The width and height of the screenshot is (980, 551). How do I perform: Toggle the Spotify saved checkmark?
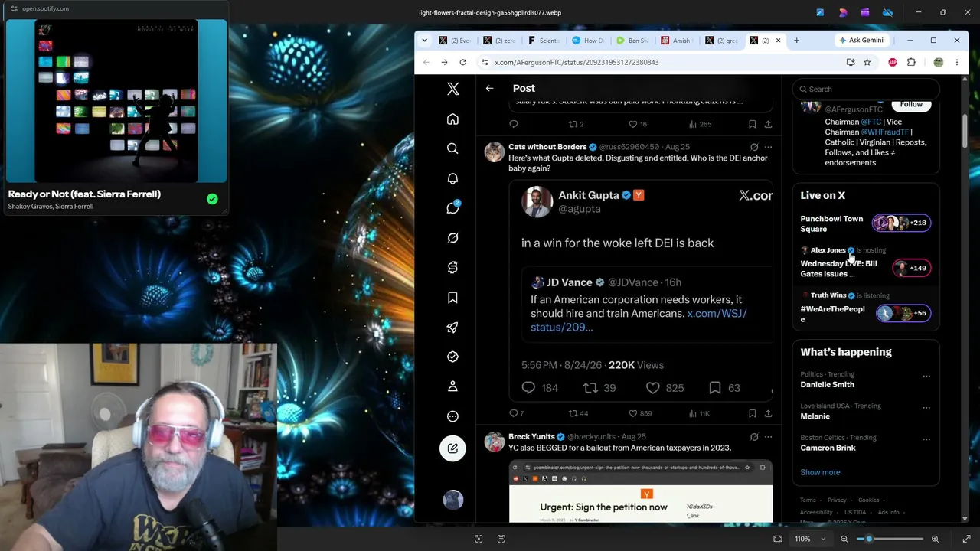(212, 200)
